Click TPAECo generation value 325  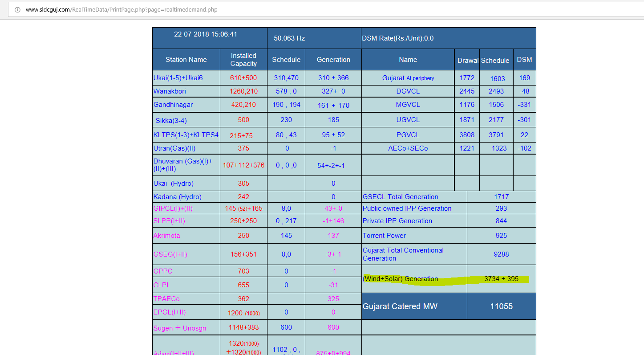(x=333, y=299)
